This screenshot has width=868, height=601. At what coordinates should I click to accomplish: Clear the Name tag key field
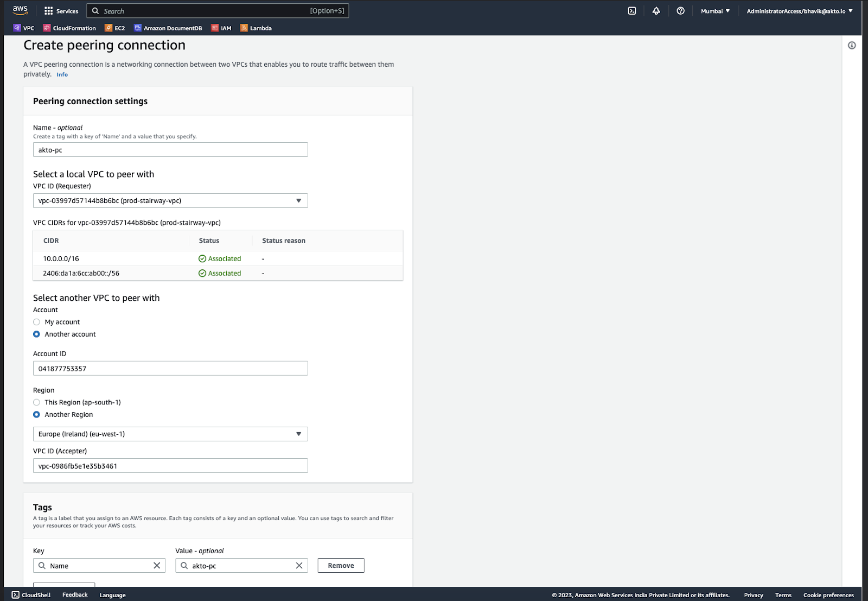click(157, 566)
